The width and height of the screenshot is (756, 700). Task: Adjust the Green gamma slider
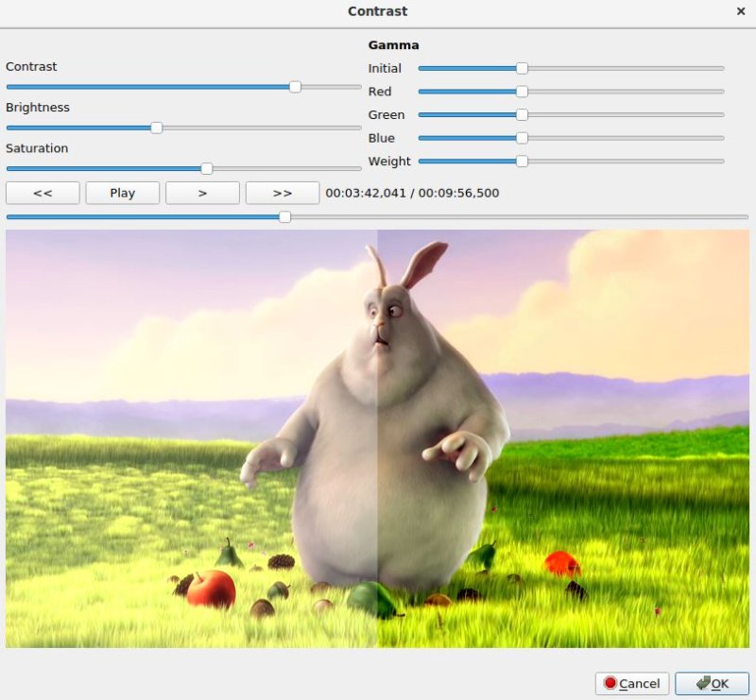point(523,113)
